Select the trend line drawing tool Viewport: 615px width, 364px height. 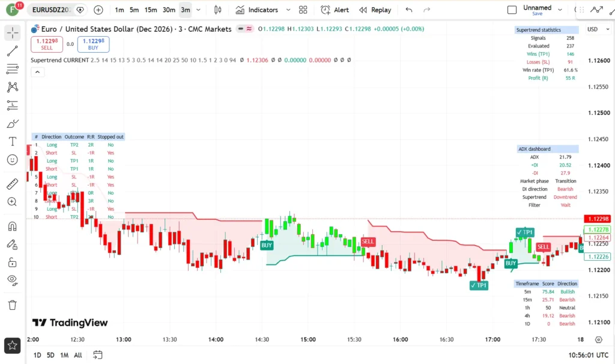[13, 51]
